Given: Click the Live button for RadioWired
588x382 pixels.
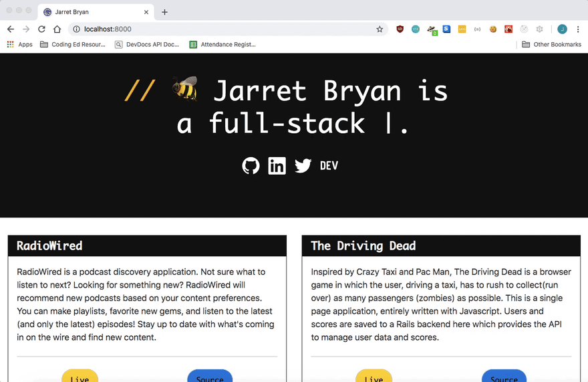Looking at the screenshot, I should point(80,376).
